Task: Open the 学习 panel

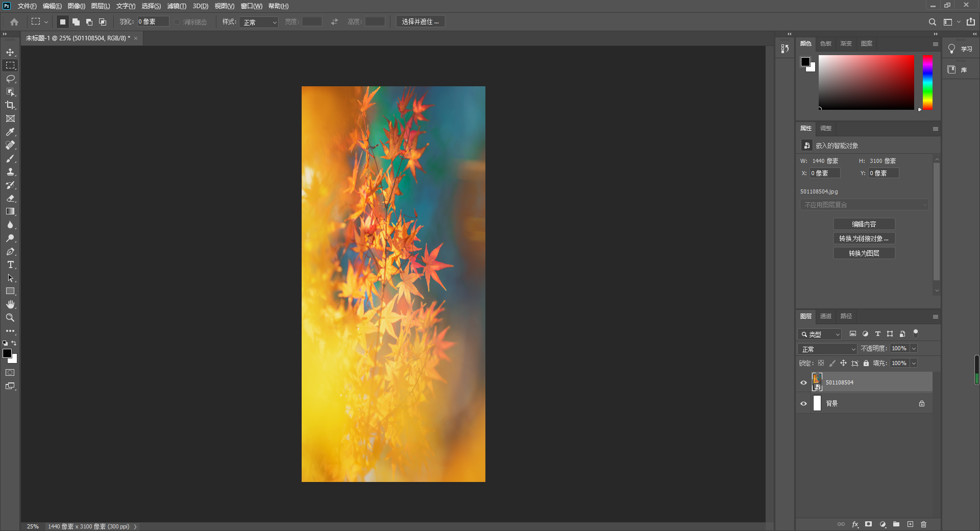Action: (x=960, y=49)
